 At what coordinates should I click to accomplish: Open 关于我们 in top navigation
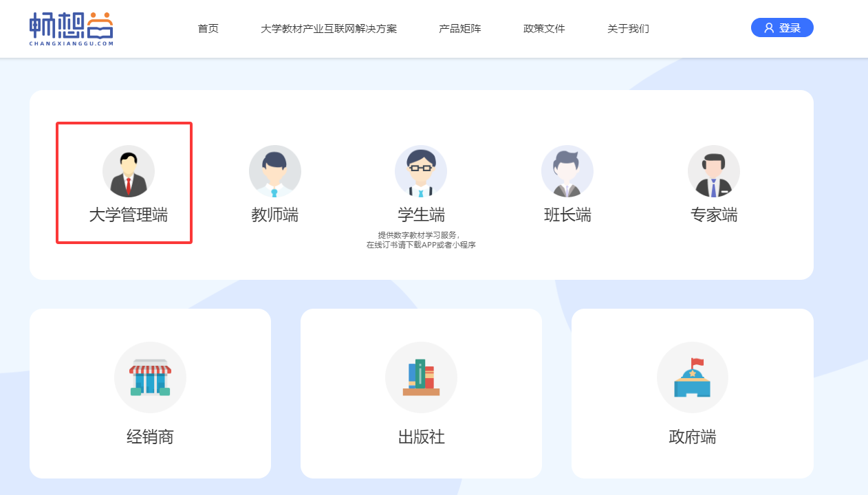coord(628,29)
